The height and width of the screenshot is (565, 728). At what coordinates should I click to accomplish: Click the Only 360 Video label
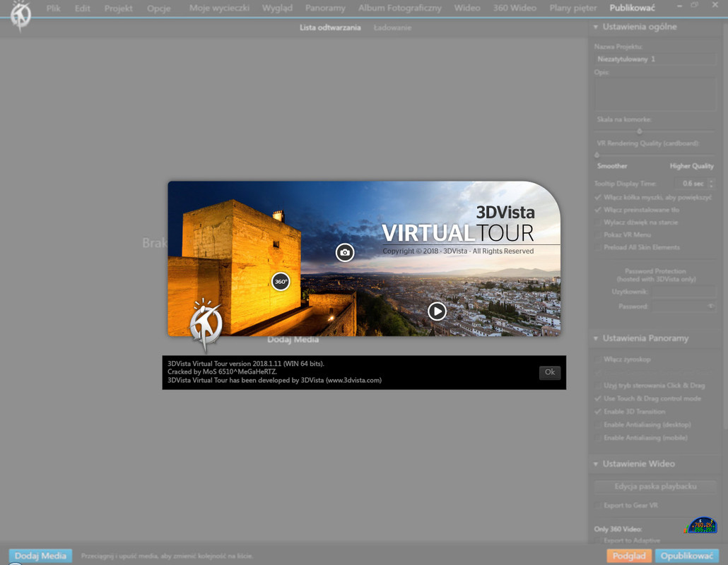[618, 529]
